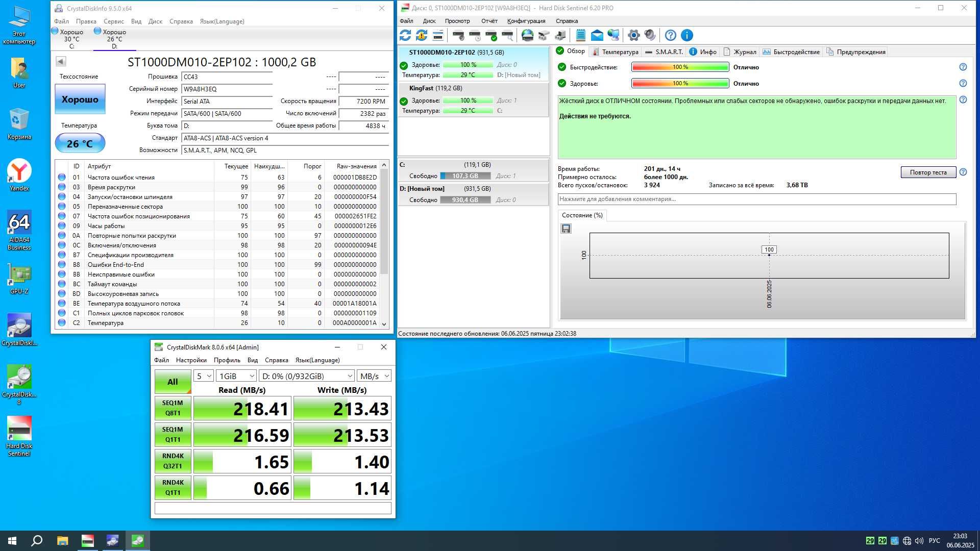Click the speaker sound icon in Sentinel toolbar
Image resolution: width=980 pixels, height=551 pixels.
click(650, 35)
